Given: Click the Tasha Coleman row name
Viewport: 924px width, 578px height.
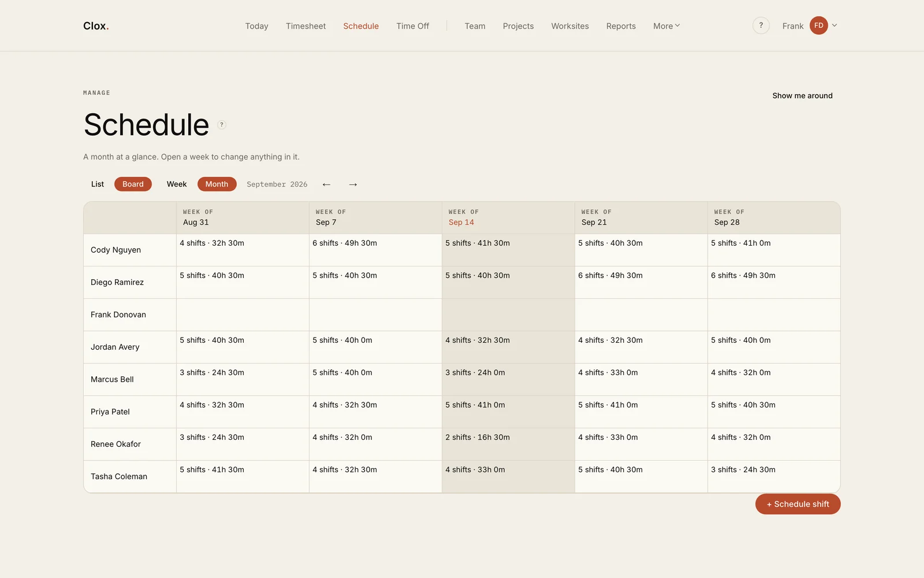Looking at the screenshot, I should 119,477.
